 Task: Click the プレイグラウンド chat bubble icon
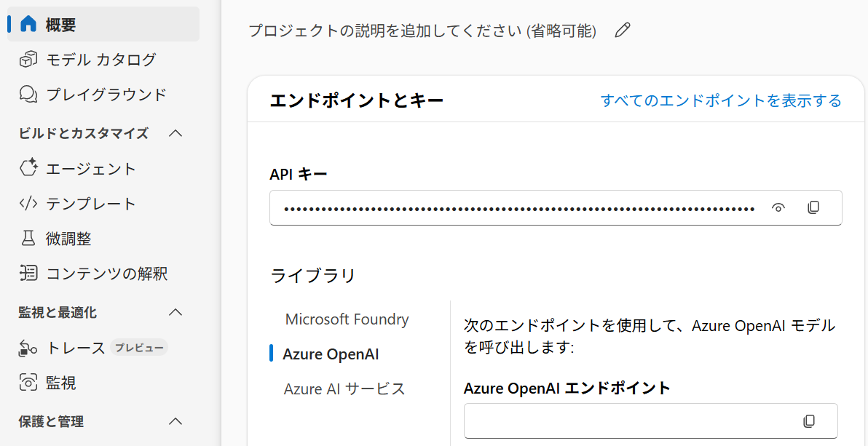(x=28, y=94)
